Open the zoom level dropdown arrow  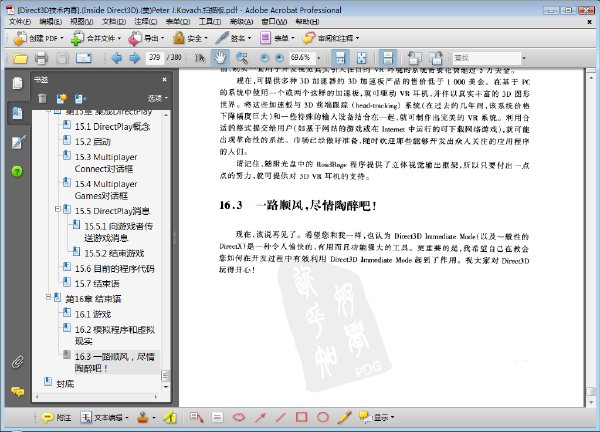click(319, 58)
